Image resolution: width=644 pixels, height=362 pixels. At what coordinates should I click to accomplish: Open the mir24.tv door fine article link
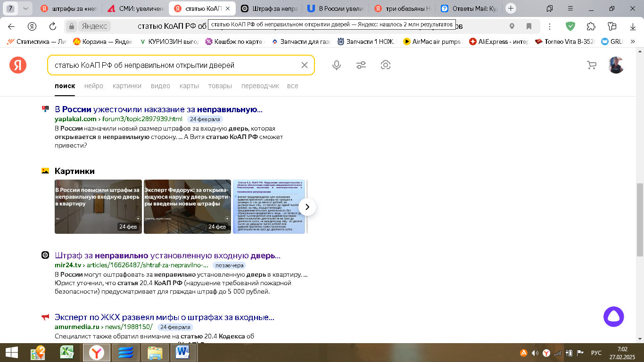click(x=167, y=255)
